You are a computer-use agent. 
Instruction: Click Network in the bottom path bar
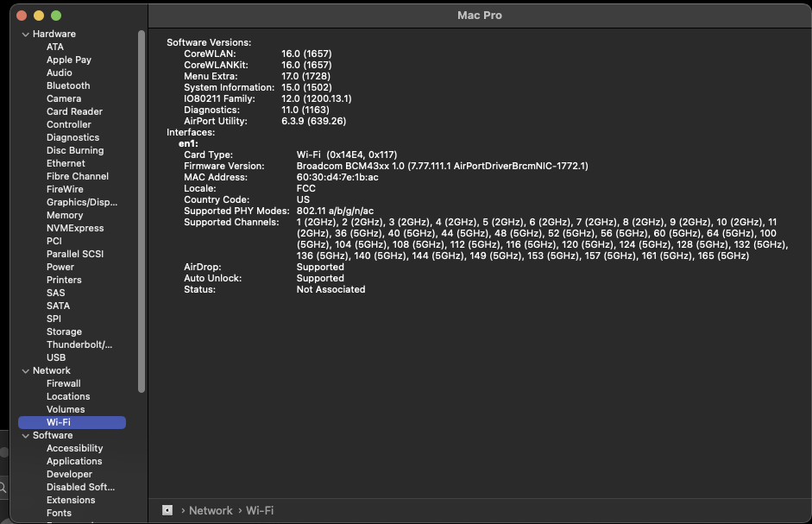(x=211, y=510)
